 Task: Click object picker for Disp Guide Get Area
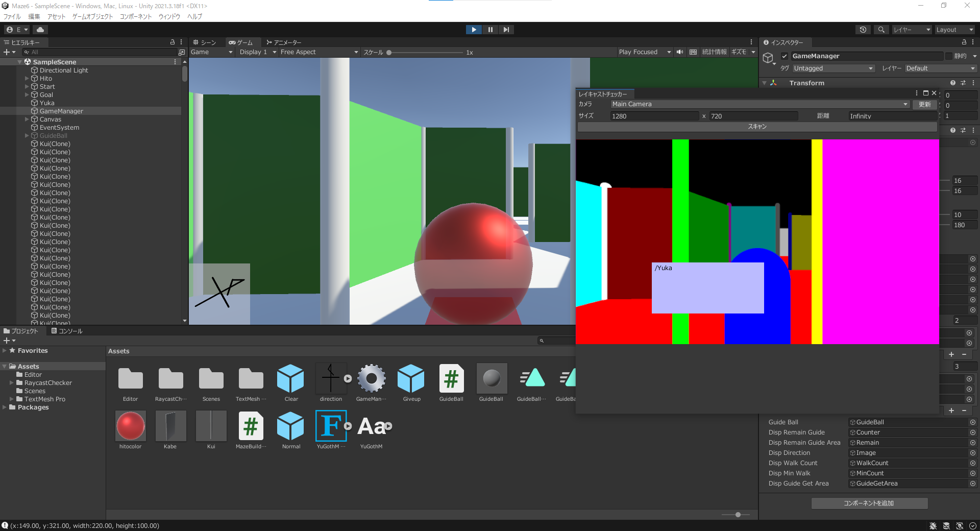pos(972,484)
